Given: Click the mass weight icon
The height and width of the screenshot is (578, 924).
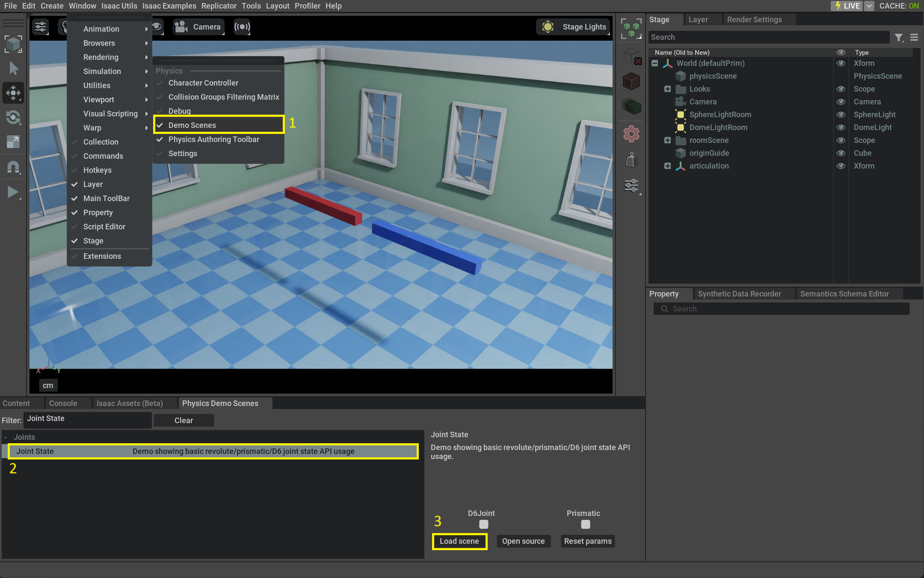Looking at the screenshot, I should click(631, 160).
